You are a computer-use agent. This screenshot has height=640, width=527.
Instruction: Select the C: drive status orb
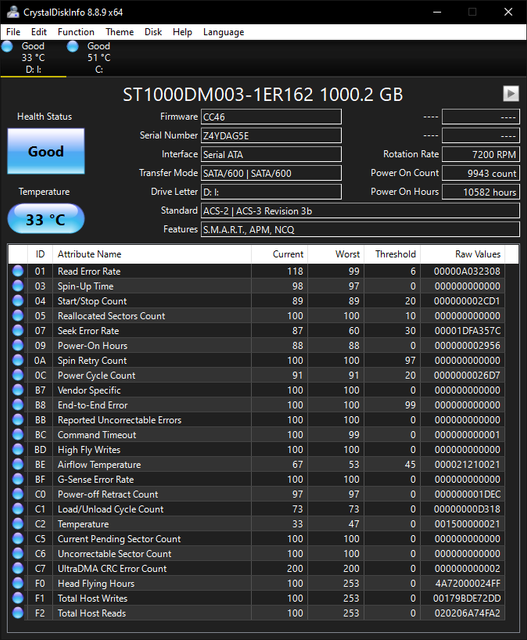pos(73,47)
